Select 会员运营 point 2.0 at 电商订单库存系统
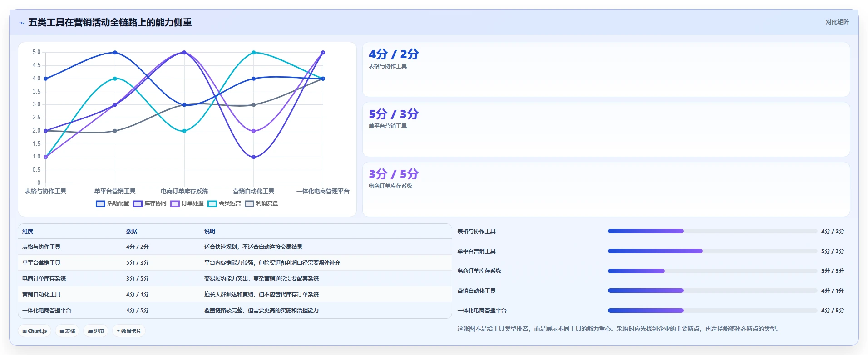Viewport: 868px width, 355px height. coord(184,131)
